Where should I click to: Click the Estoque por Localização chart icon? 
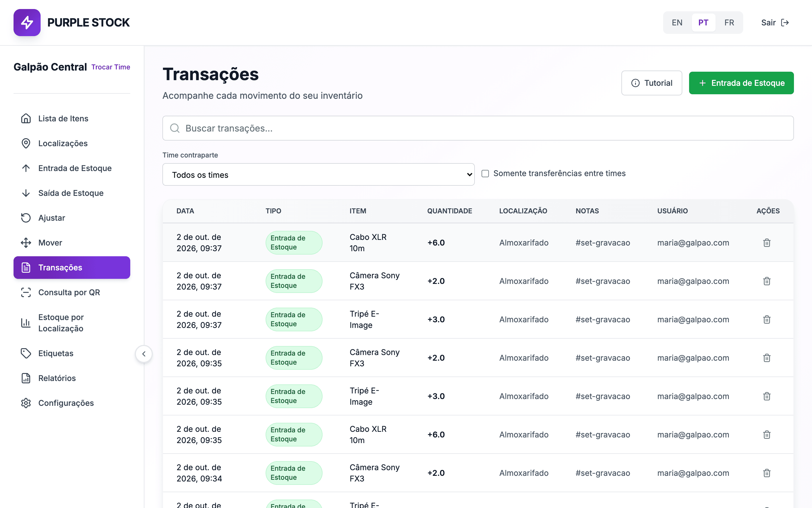[x=26, y=323]
